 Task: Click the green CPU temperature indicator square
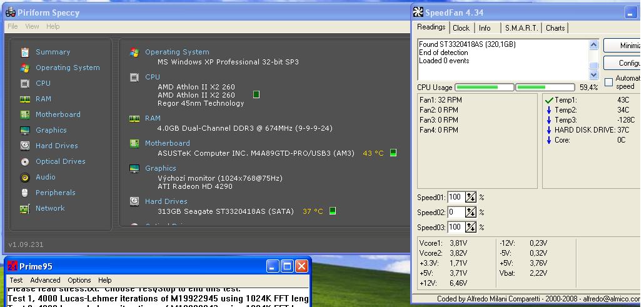(256, 94)
